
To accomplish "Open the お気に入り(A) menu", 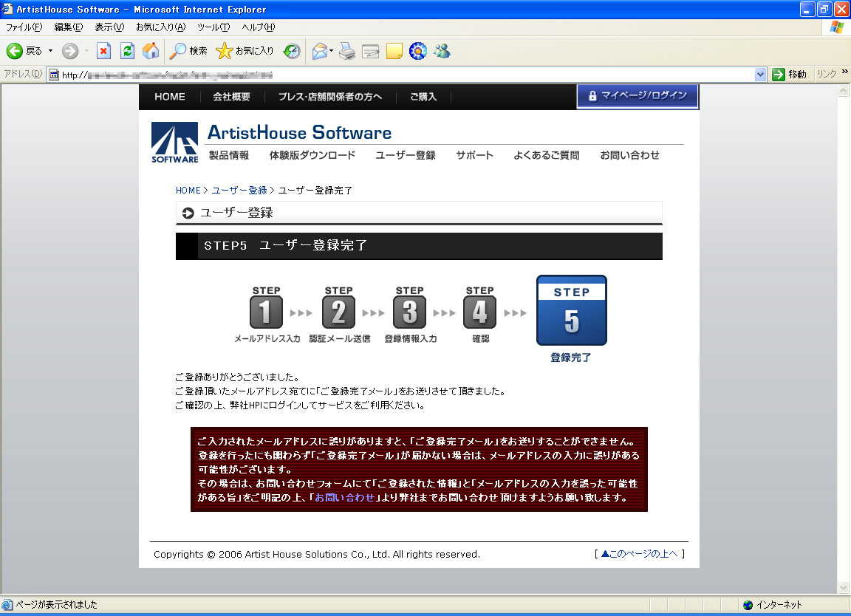I will click(x=160, y=27).
